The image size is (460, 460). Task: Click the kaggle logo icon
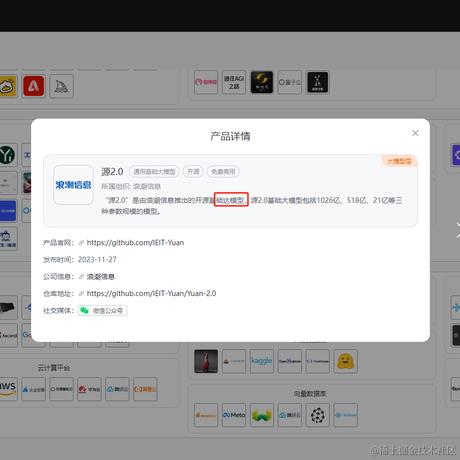click(x=262, y=361)
